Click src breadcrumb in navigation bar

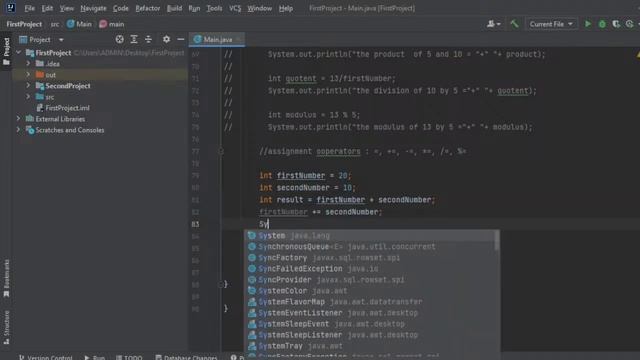(x=55, y=24)
